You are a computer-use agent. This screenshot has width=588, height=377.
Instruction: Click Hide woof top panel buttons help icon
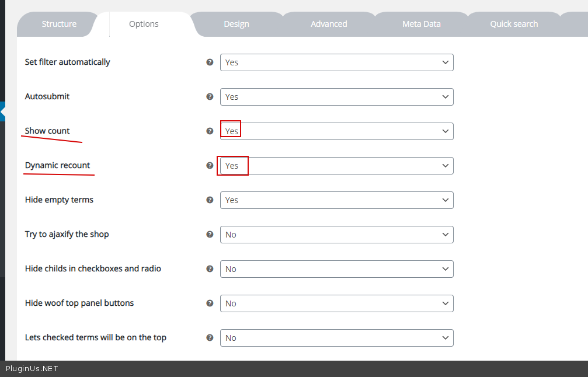point(210,303)
